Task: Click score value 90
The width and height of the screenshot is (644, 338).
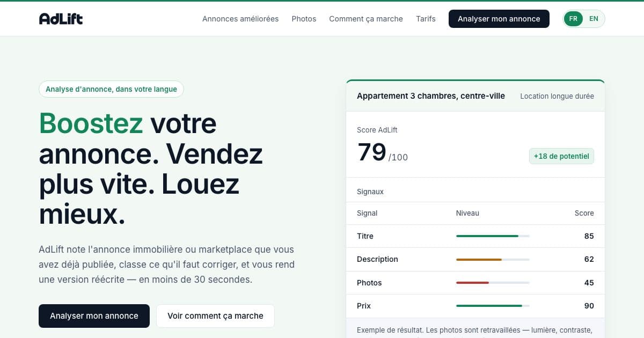Action: pyautogui.click(x=589, y=306)
